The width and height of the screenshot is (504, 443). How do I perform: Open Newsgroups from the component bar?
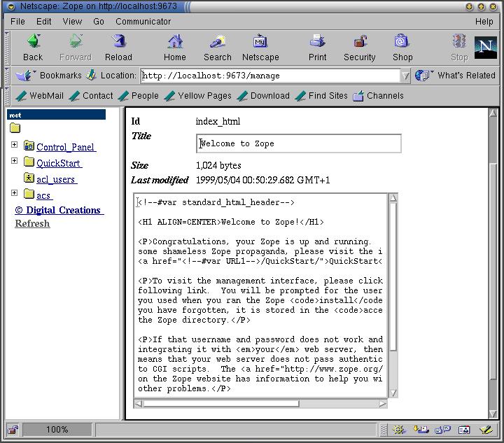coord(442,430)
